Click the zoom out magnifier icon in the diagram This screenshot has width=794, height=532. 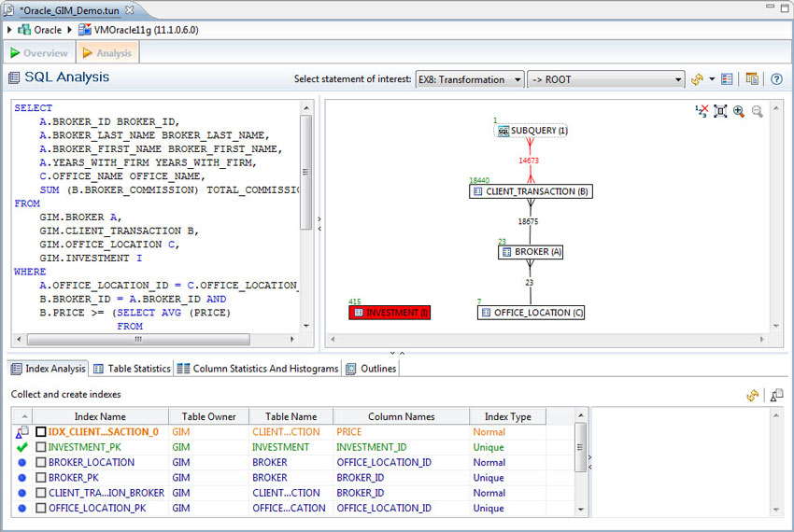pos(757,111)
